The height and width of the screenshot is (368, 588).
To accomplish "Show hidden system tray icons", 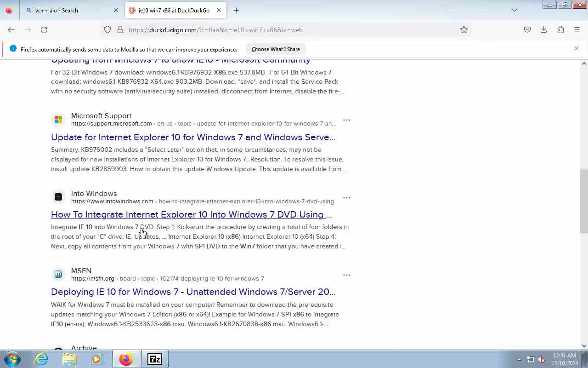I will [519, 359].
